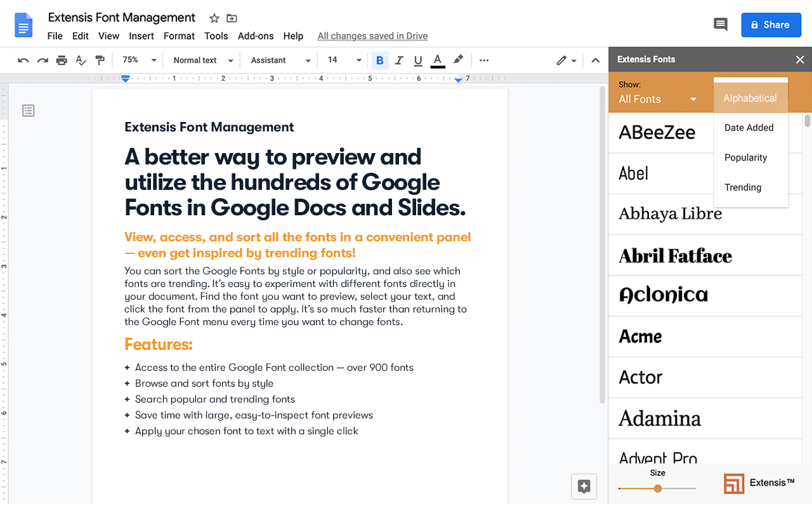Select the paint format tool

pyautogui.click(x=100, y=60)
